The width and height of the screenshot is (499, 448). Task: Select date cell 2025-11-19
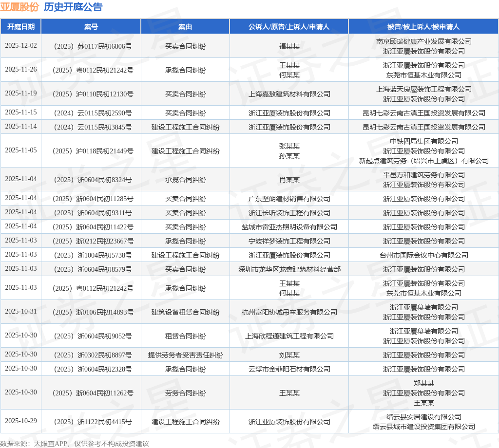(21, 93)
